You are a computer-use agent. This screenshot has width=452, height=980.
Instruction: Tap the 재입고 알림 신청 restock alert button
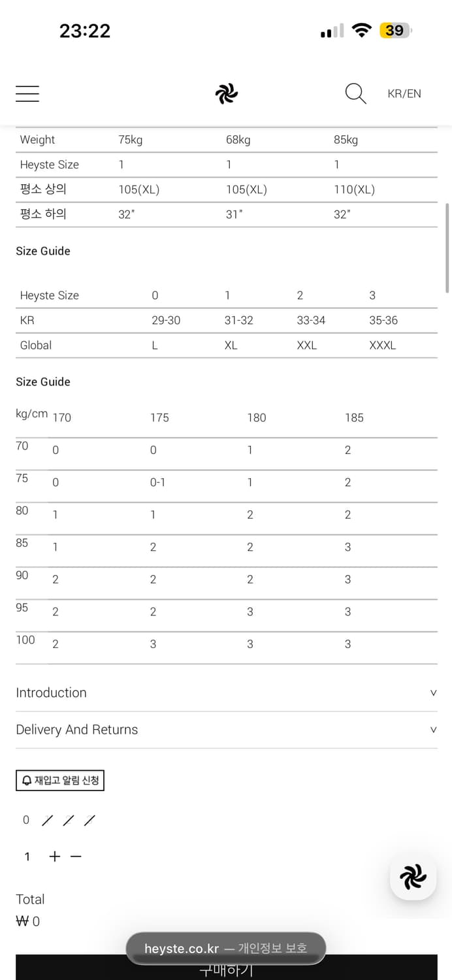60,780
